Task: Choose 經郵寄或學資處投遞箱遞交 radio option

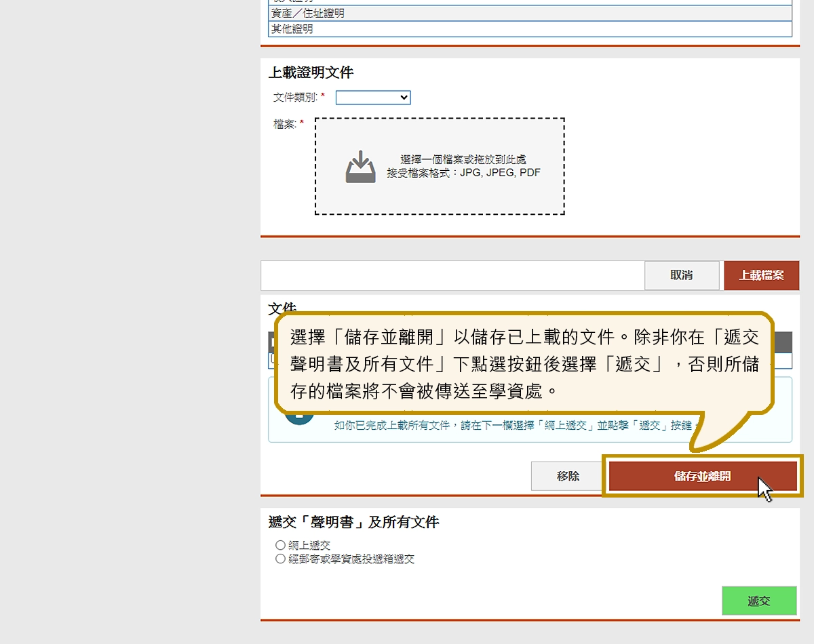Action: click(280, 559)
